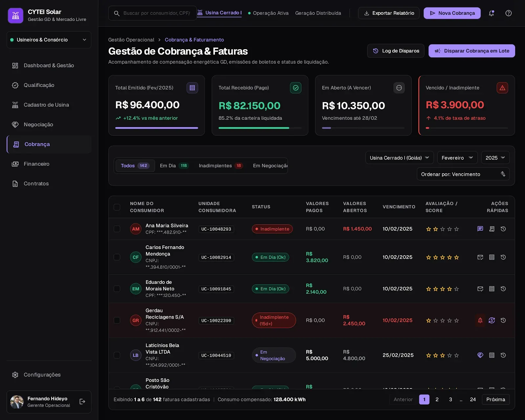Click renegotiate icon in Gerdau Reciclagens row
This screenshot has height=420, width=525.
492,320
